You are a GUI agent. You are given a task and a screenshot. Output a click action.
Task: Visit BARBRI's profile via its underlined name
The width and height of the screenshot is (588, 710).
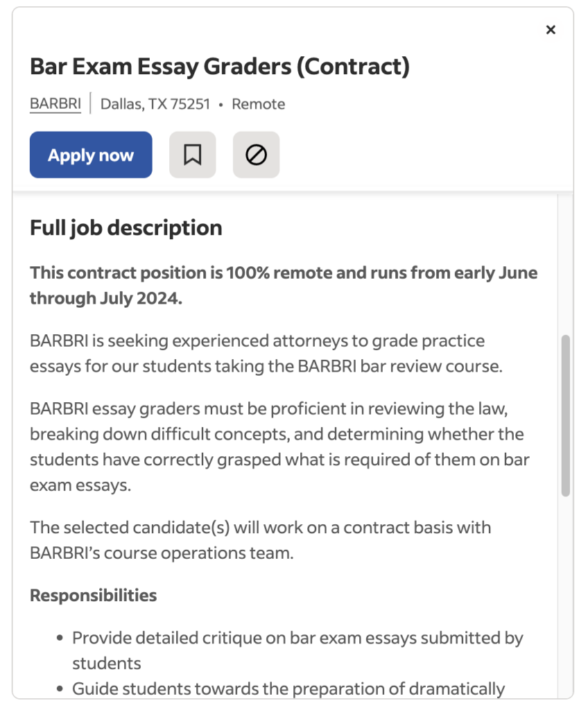(x=55, y=103)
